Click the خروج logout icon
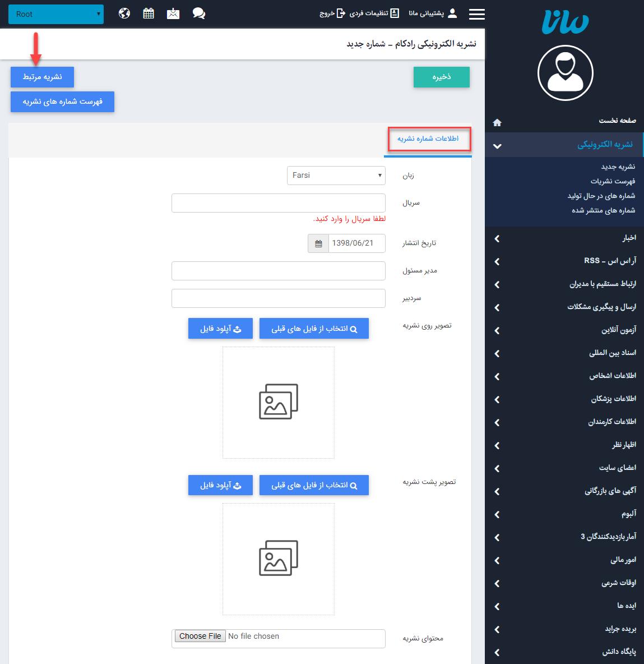Viewport: 644px width, 664px height. (340, 13)
